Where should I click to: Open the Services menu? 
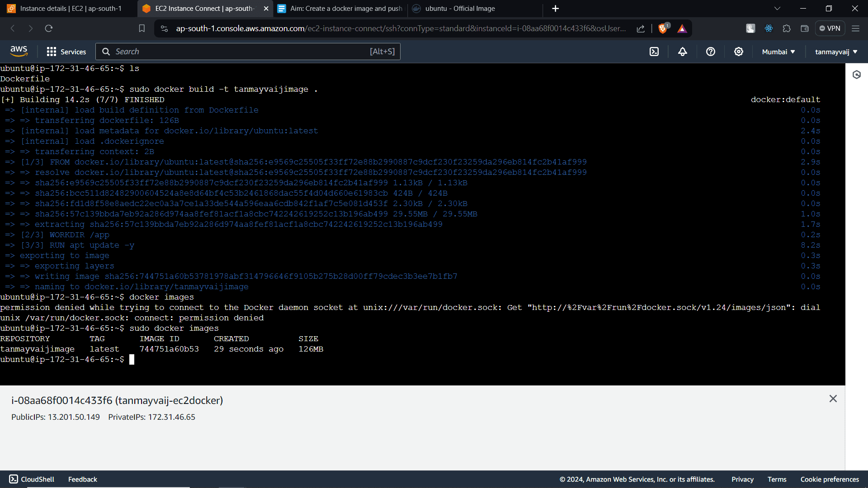click(66, 52)
